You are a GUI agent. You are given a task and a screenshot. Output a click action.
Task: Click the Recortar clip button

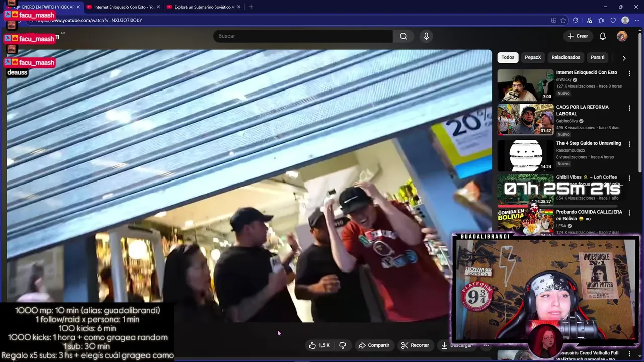[x=415, y=345]
